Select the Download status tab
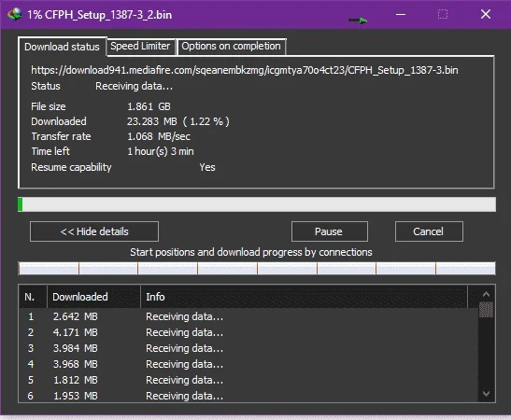Screen dimensions: 511x420 (62, 47)
